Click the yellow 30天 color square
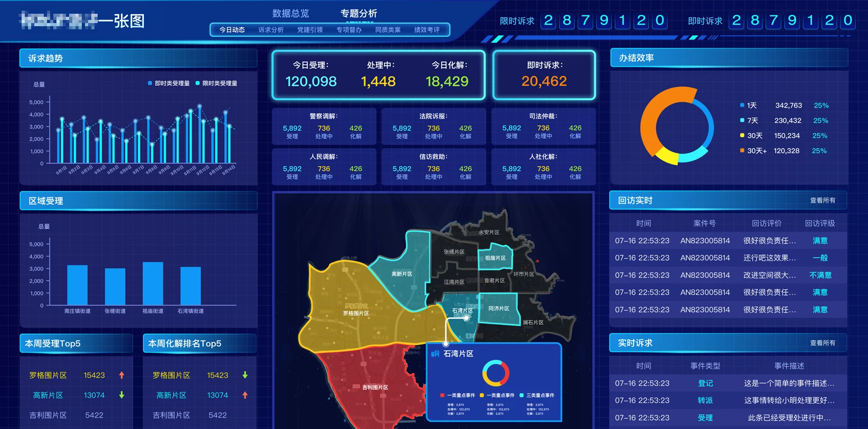 coord(741,135)
